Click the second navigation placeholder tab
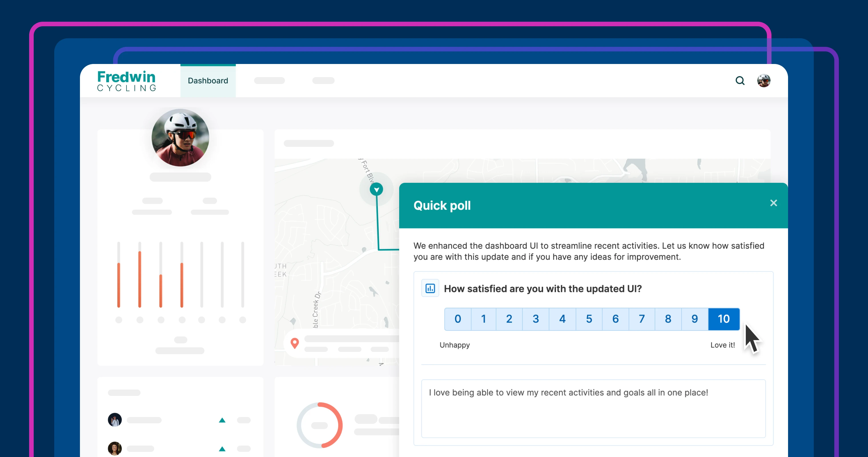 (323, 81)
